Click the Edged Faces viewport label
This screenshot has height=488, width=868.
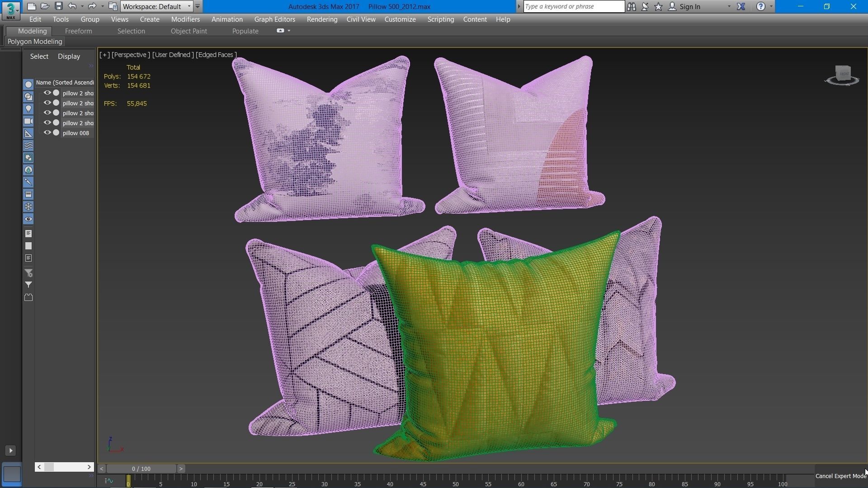216,55
